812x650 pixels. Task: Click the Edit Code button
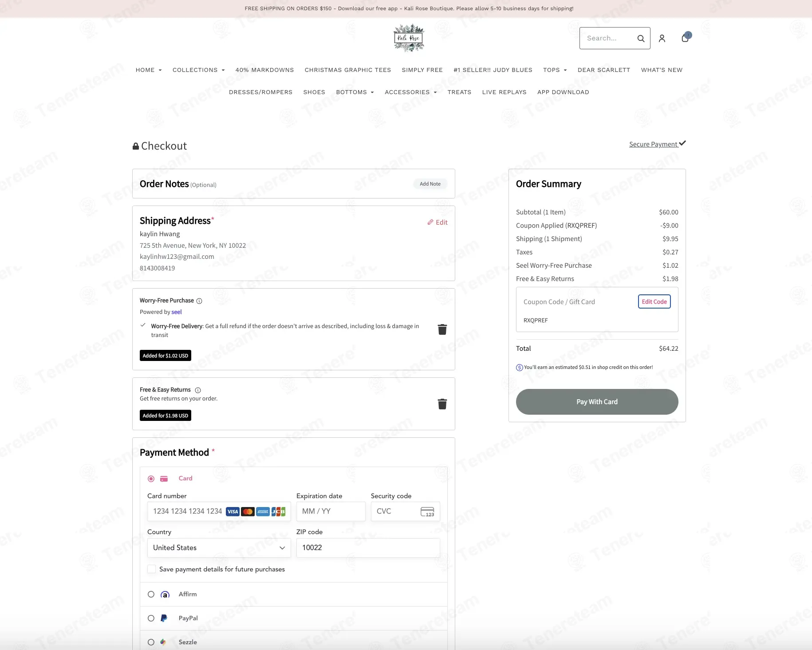[x=654, y=302]
